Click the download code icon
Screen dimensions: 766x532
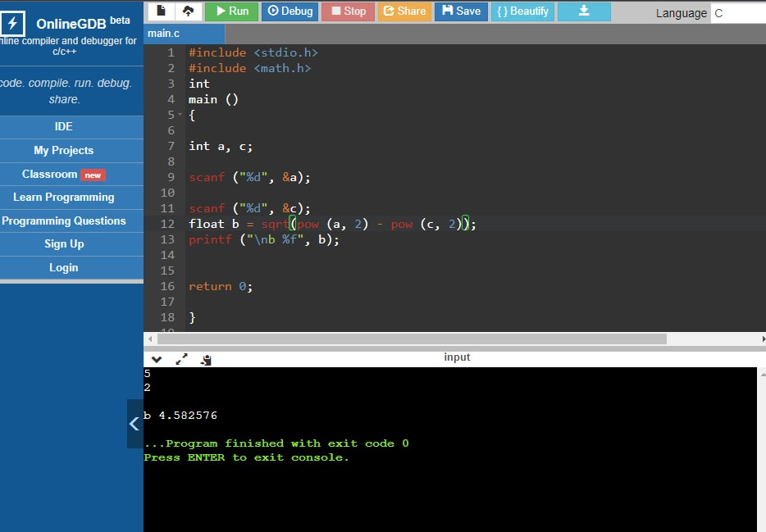click(584, 11)
